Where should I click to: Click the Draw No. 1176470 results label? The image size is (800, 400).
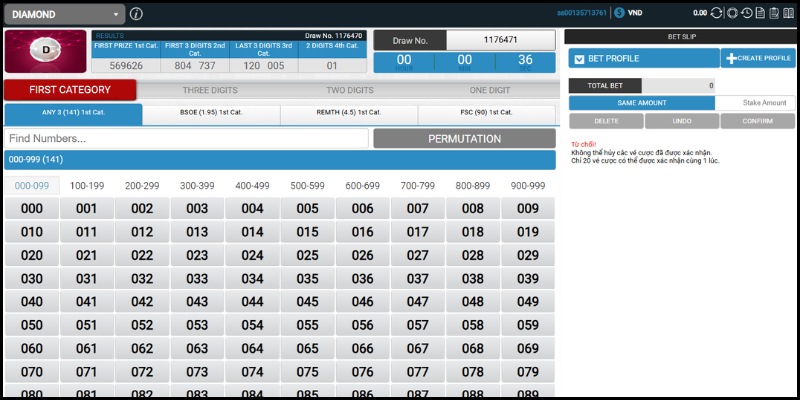tap(333, 36)
